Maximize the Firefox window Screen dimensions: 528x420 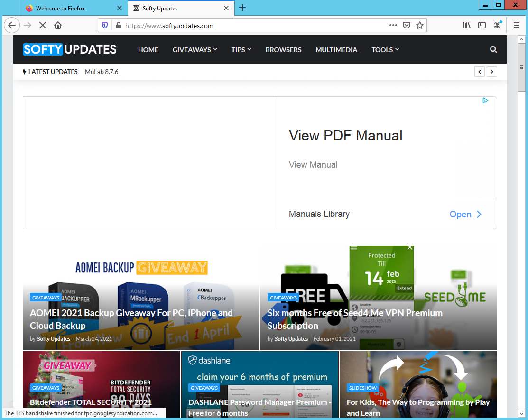(499, 5)
